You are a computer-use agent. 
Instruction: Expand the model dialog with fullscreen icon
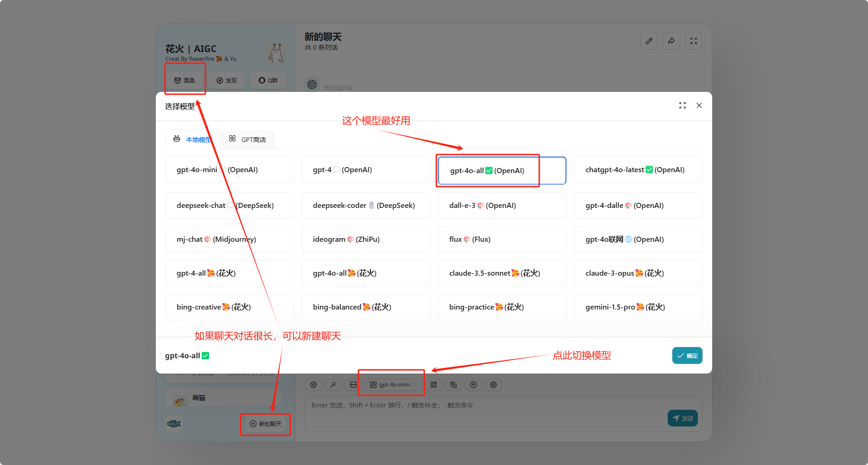683,105
